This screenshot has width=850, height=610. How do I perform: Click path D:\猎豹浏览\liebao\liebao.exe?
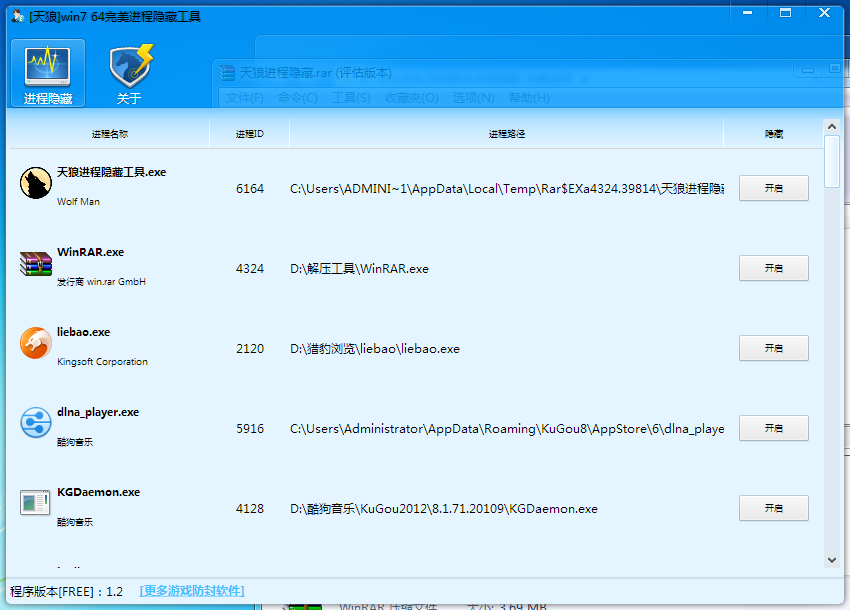pos(375,349)
